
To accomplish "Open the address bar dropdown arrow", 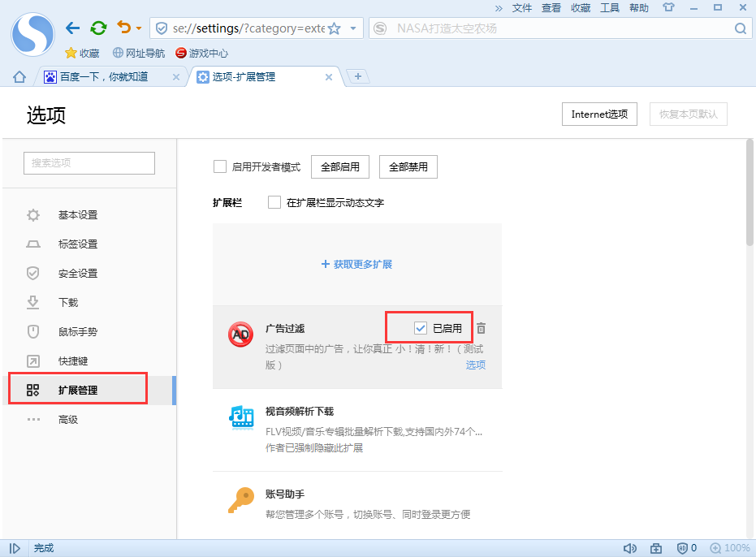I will 352,28.
